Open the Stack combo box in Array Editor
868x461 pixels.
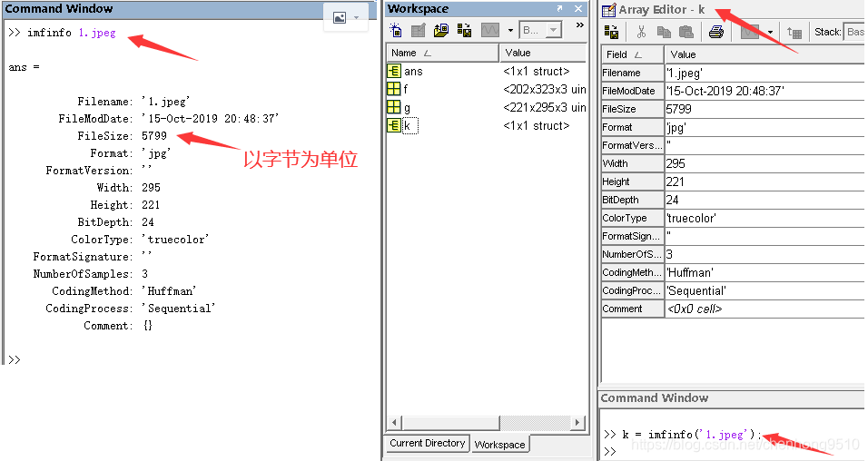pyautogui.click(x=854, y=32)
